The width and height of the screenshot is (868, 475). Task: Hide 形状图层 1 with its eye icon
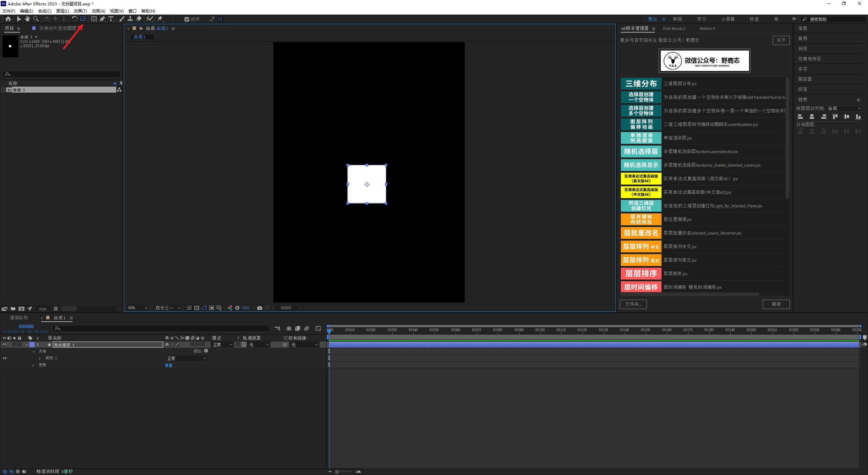(x=4, y=344)
